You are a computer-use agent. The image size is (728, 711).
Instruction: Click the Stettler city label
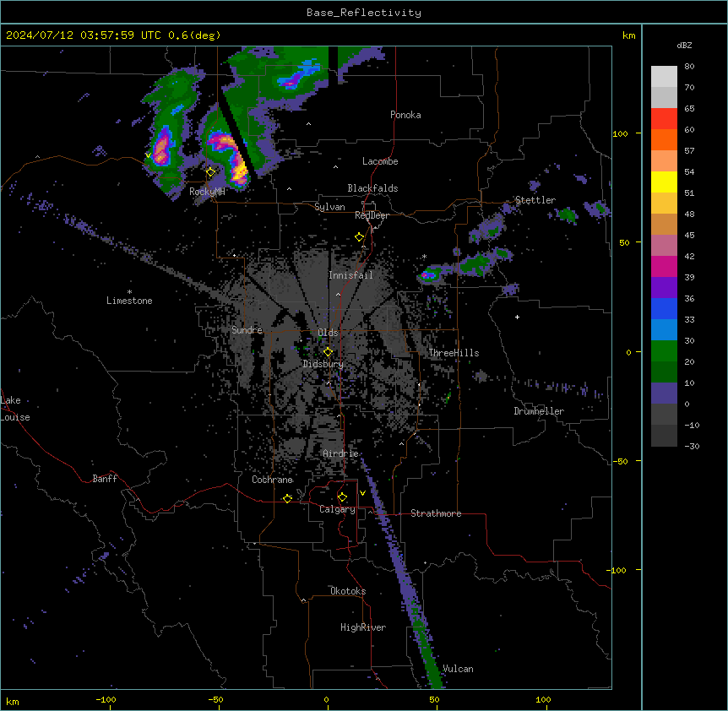point(535,200)
